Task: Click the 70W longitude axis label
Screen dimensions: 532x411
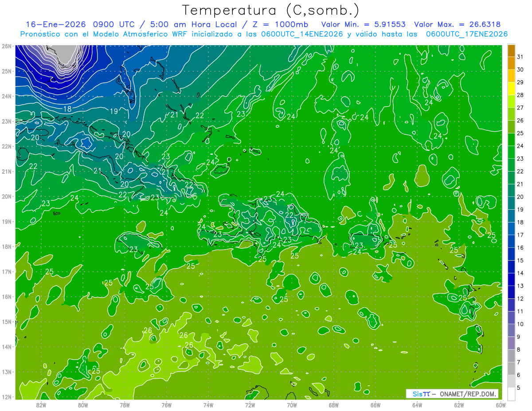Action: pyautogui.click(x=292, y=405)
